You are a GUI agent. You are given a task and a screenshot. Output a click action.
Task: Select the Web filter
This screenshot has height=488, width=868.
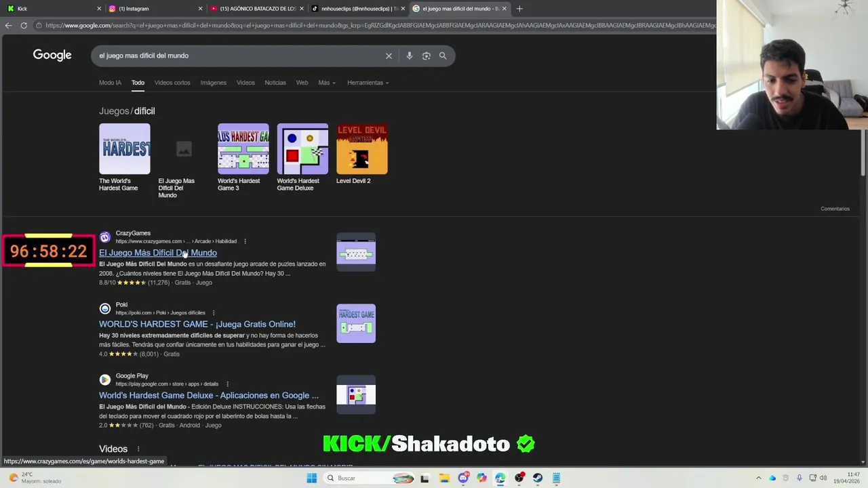coord(302,83)
